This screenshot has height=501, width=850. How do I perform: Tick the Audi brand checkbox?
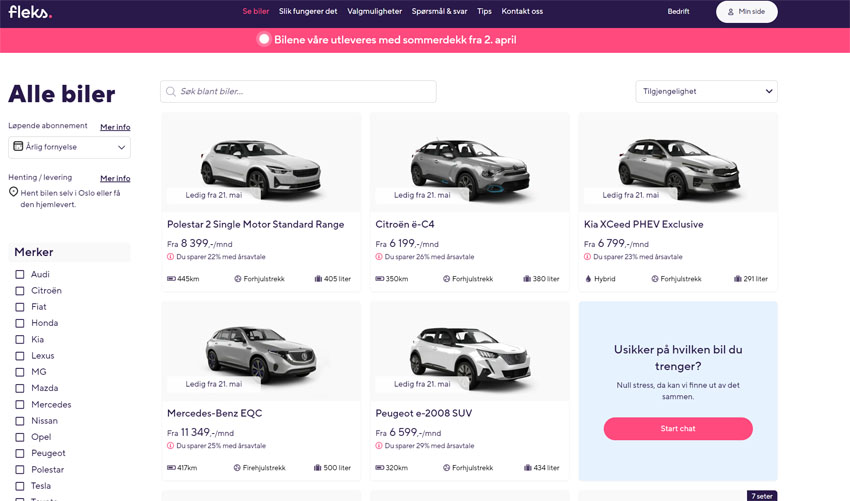[x=19, y=275]
